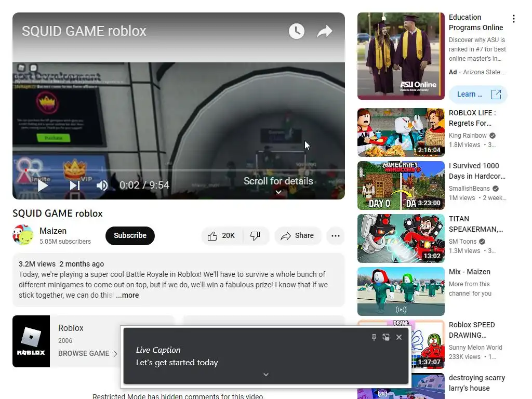
Task: Click the 0:02 / 9:54 time display
Action: [144, 185]
